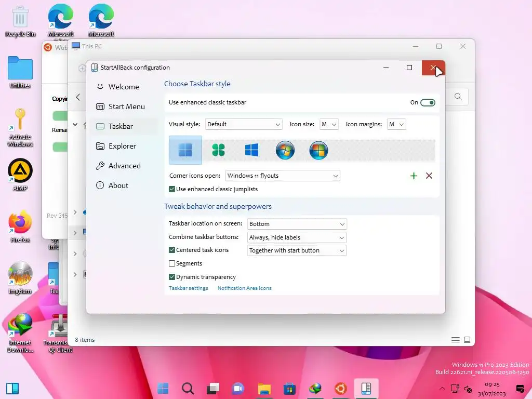Select the Utilities folder on desktop
The width and height of the screenshot is (532, 399).
point(20,72)
